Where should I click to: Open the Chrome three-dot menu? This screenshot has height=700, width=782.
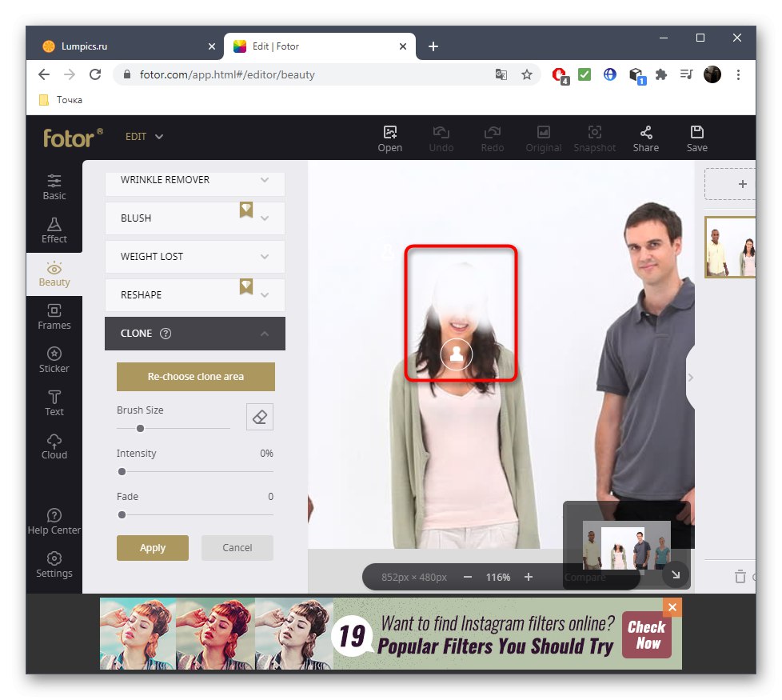click(x=738, y=74)
